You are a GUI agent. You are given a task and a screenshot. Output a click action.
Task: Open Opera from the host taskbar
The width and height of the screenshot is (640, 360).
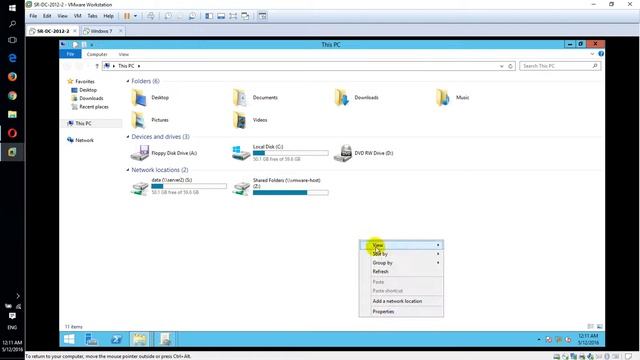coord(12,133)
